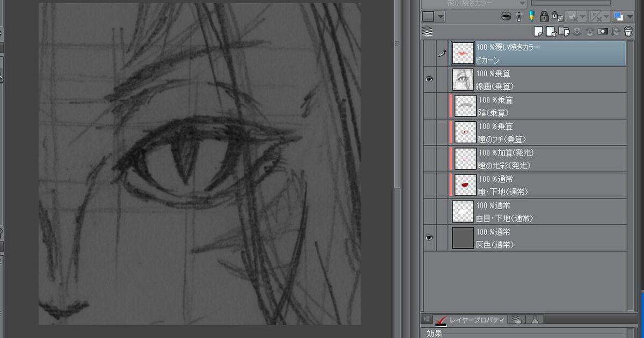The height and width of the screenshot is (338, 644).
Task: Click the New Layer Folder icon
Action: (564, 32)
